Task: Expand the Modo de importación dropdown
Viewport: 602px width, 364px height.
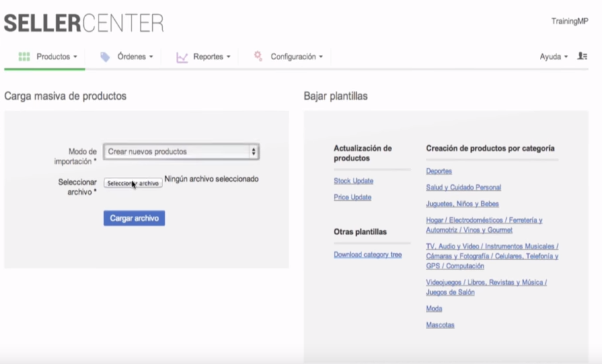Action: pos(181,152)
